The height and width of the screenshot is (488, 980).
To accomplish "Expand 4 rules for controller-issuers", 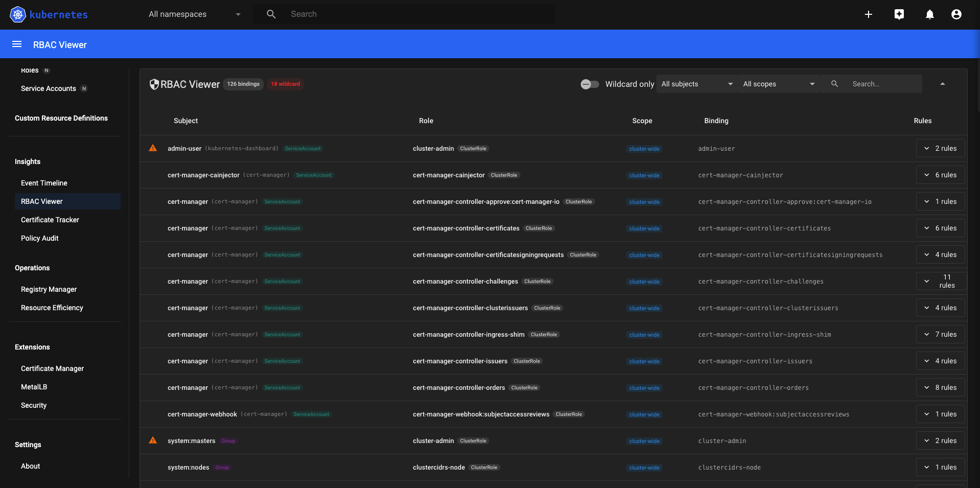I will click(940, 361).
